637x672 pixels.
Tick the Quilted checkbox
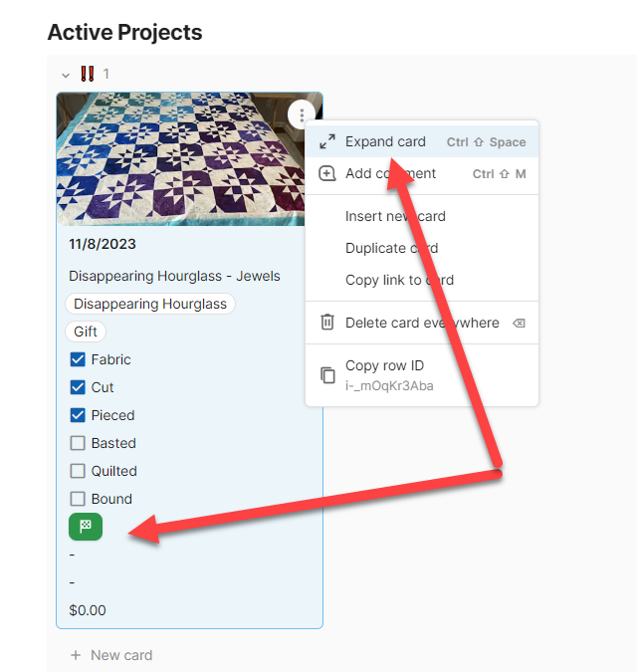78,471
